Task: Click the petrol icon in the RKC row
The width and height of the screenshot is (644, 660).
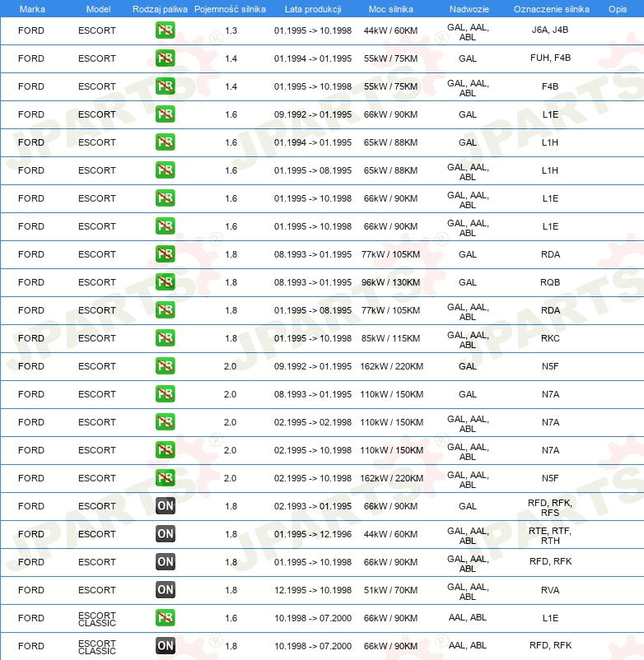Action: tap(165, 338)
